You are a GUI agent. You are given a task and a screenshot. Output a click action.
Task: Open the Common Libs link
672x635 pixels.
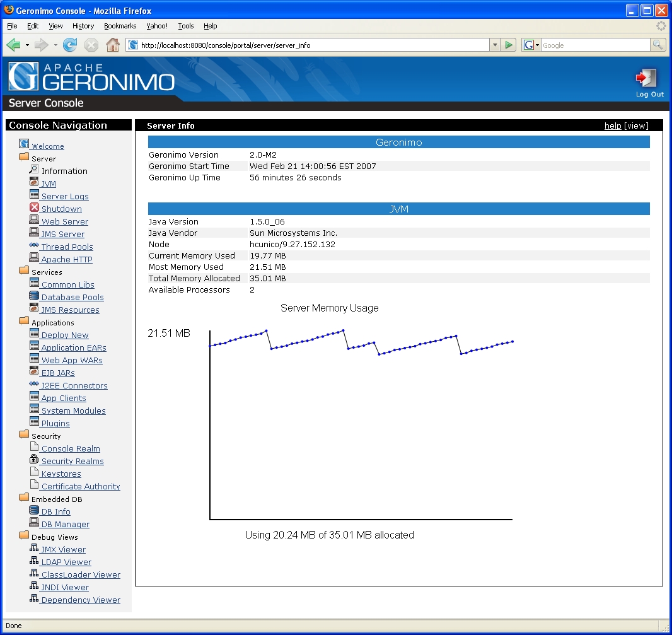tap(67, 284)
